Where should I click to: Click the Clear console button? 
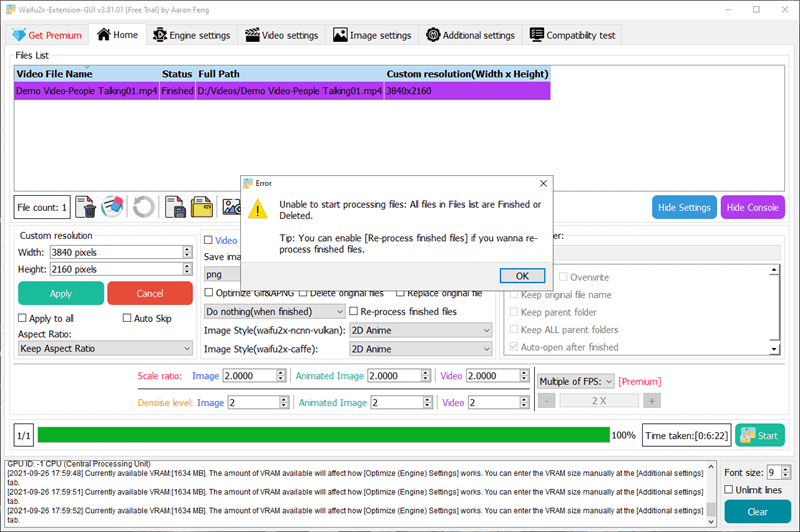pos(757,512)
